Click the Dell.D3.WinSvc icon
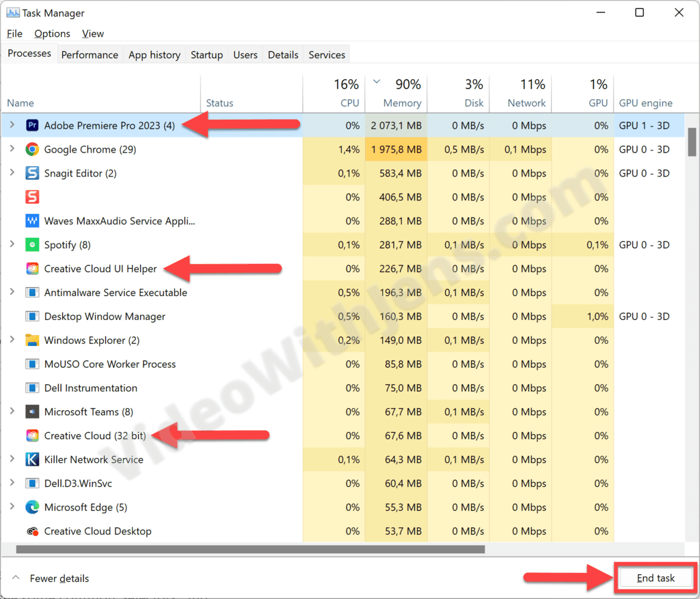 [32, 483]
